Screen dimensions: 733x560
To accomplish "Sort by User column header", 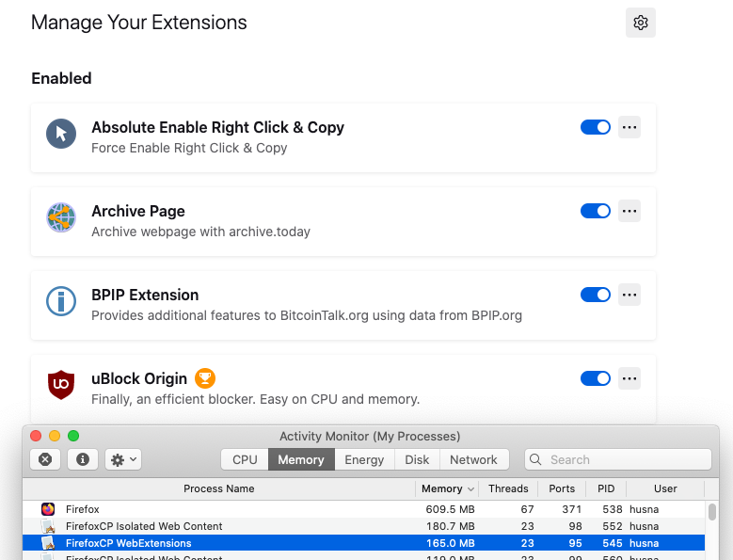I will [x=665, y=488].
